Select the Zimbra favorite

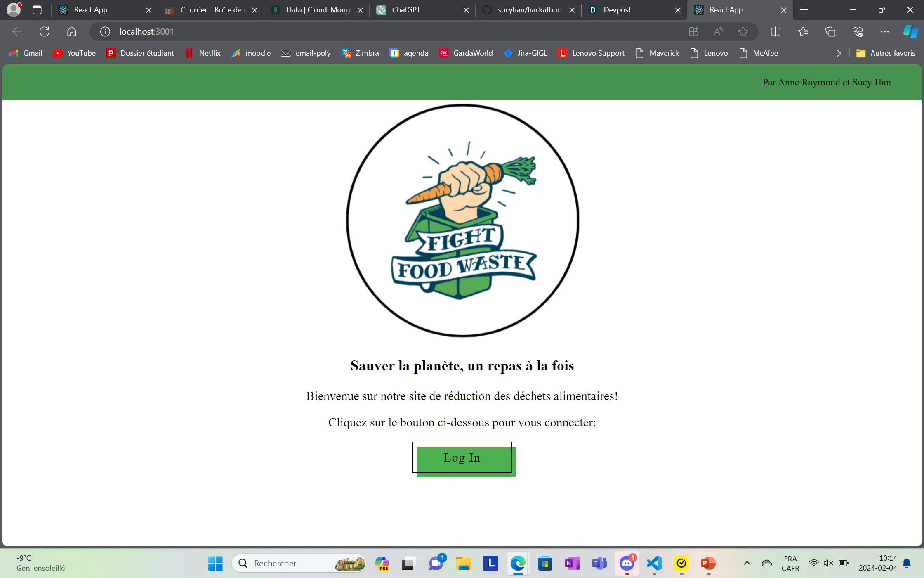click(x=360, y=53)
